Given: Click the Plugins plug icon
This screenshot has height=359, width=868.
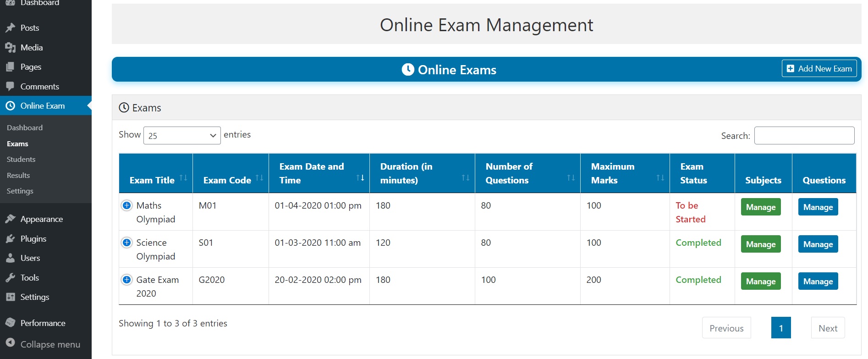Looking at the screenshot, I should (x=10, y=239).
